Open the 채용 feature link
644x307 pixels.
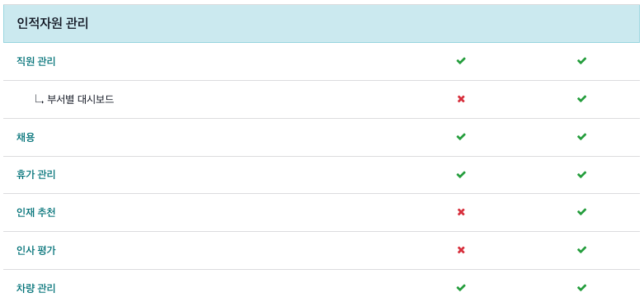26,137
